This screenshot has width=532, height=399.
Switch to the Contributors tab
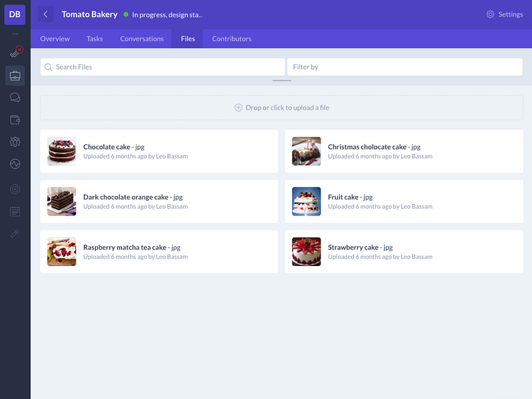pyautogui.click(x=231, y=39)
